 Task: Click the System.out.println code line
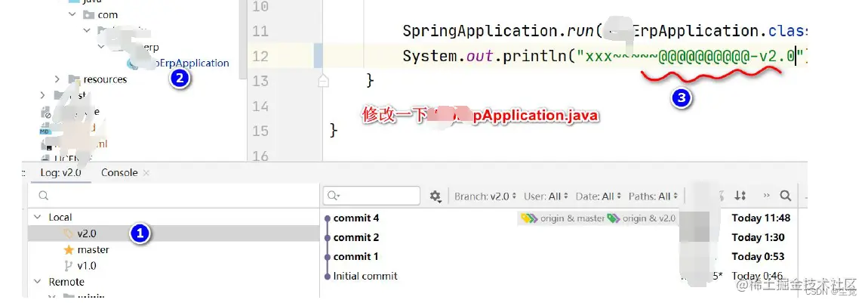605,56
